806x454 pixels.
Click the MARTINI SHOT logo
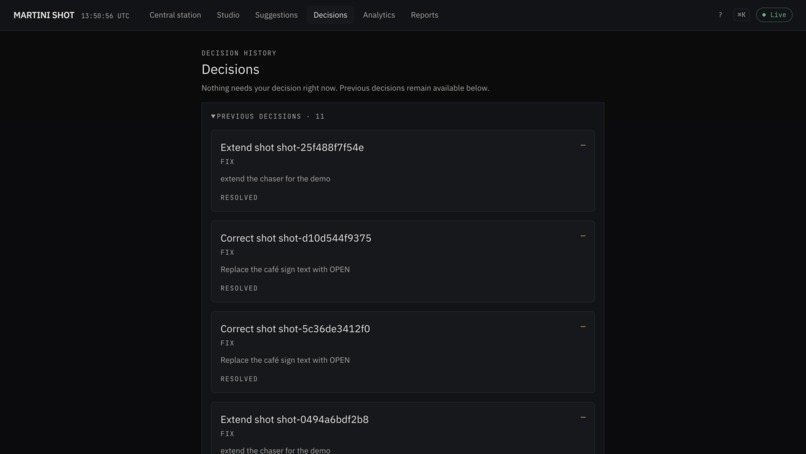click(x=44, y=15)
